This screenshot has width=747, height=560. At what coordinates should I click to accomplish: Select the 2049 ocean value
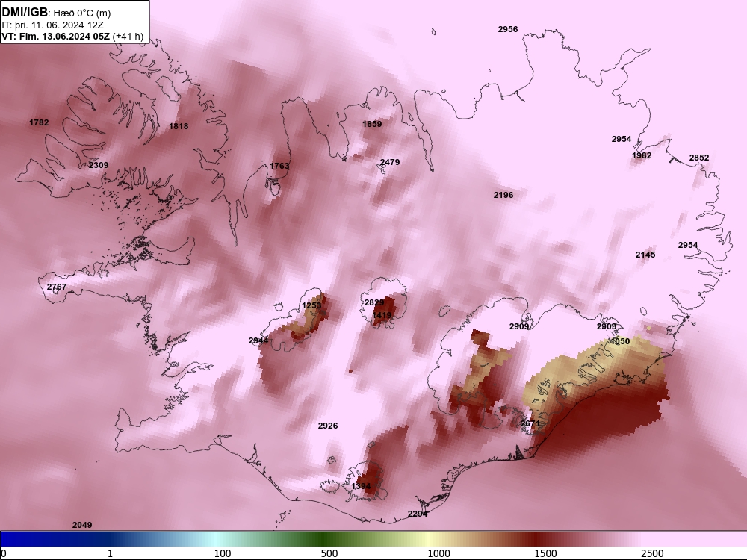[x=82, y=525]
